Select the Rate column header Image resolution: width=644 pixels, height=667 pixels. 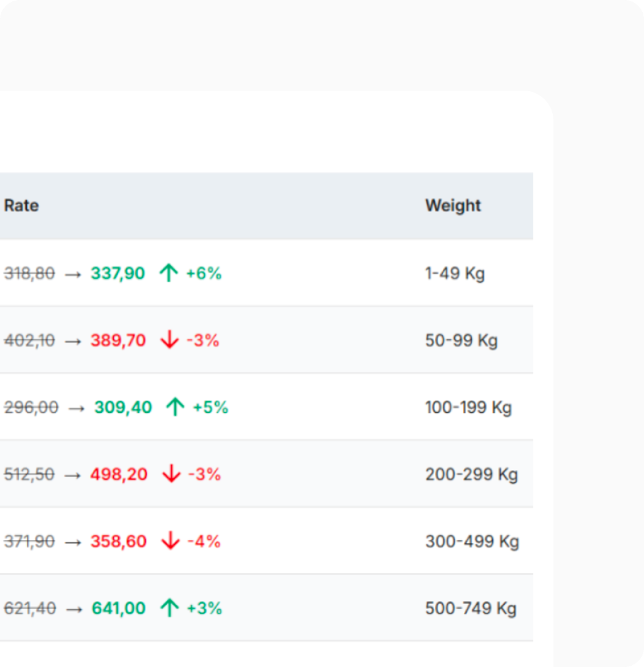coord(21,206)
